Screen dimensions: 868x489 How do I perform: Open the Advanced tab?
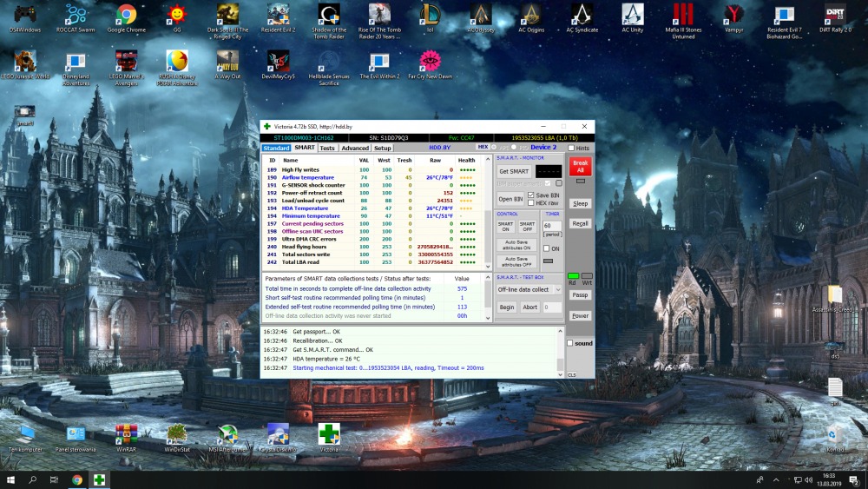(x=354, y=149)
